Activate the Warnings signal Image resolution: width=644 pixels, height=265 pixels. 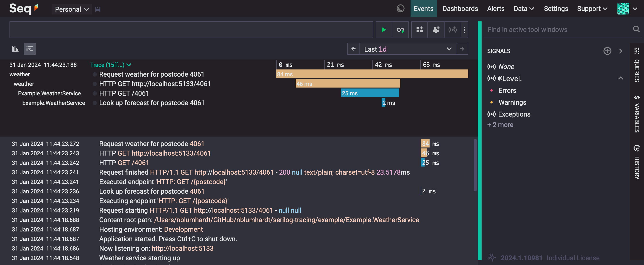click(512, 102)
